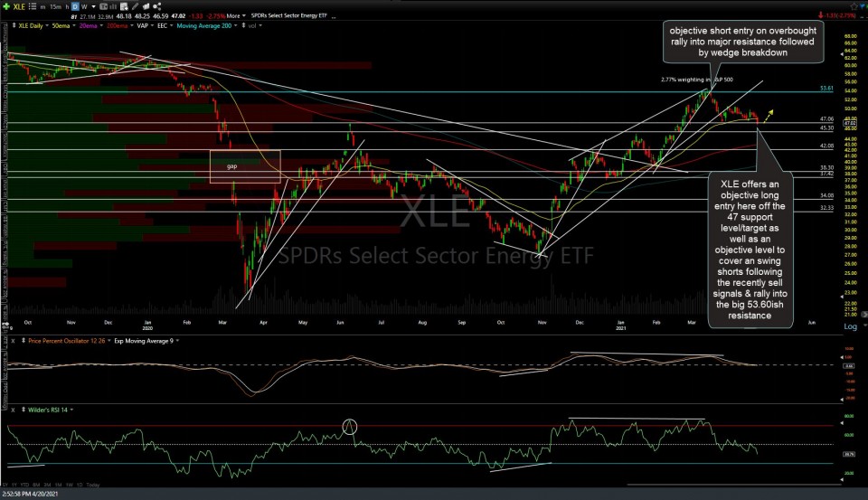Click the print or save chart icon
Image resolution: width=868 pixels, height=500 pixels.
pos(146,6)
